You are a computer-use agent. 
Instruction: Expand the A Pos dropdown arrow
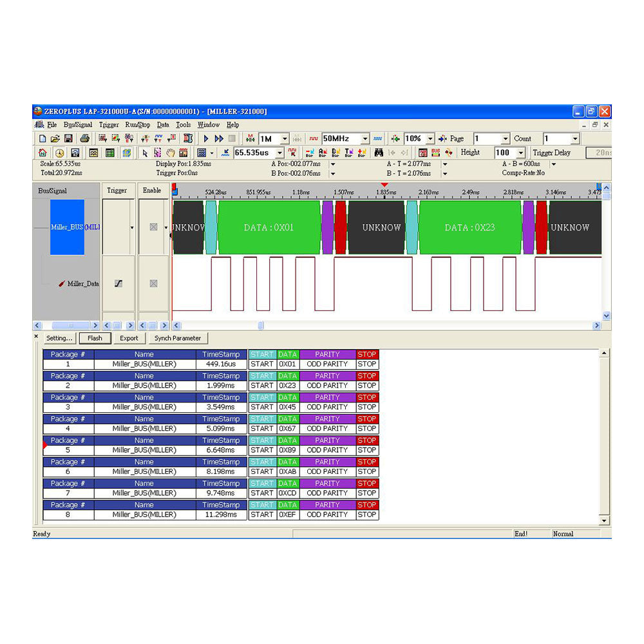333,164
